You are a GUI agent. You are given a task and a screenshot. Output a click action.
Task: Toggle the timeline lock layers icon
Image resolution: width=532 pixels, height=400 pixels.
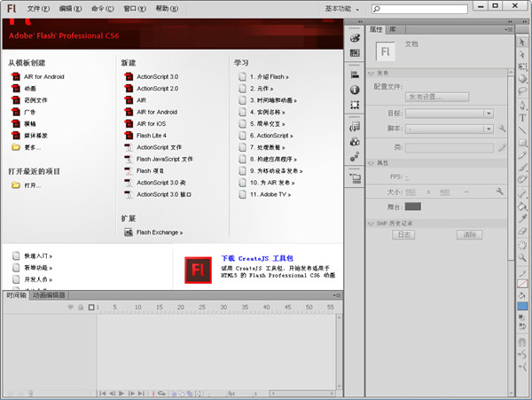point(81,307)
